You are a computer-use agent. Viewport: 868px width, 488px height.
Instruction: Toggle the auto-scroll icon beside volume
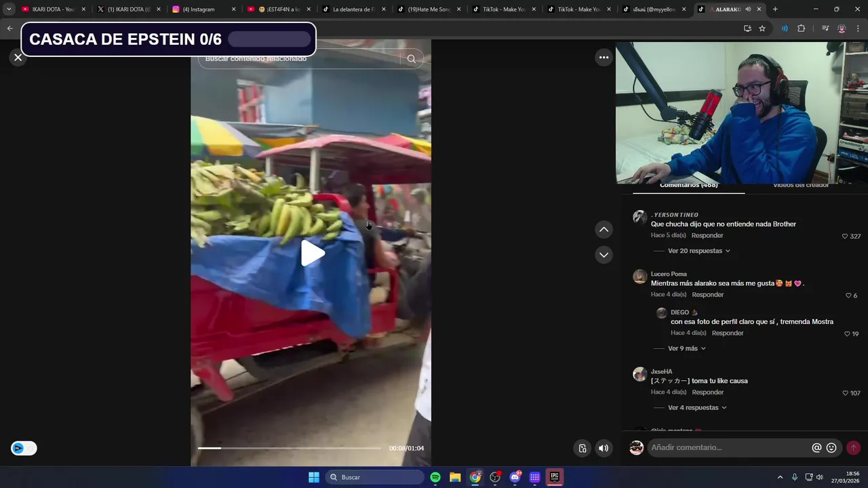click(582, 448)
